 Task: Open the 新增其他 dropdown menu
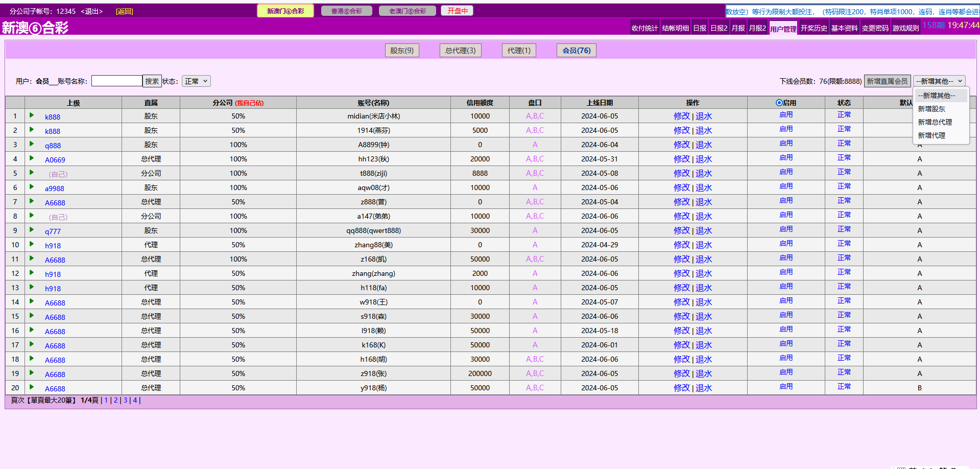tap(939, 81)
